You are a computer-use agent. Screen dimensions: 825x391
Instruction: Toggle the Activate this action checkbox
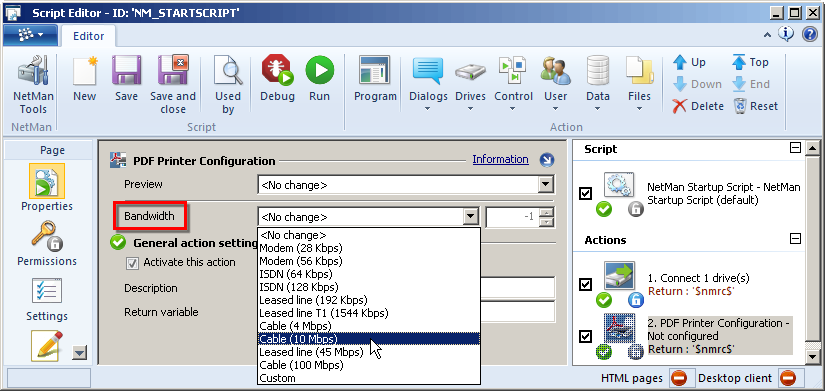[x=133, y=263]
